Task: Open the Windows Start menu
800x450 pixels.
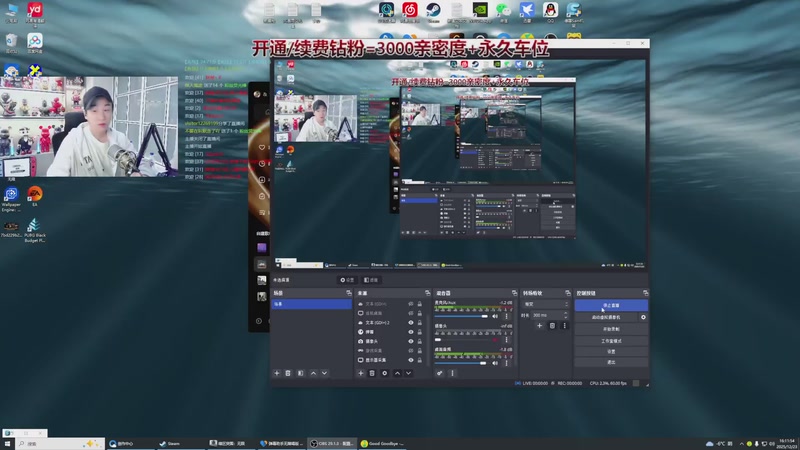Action: coord(7,443)
